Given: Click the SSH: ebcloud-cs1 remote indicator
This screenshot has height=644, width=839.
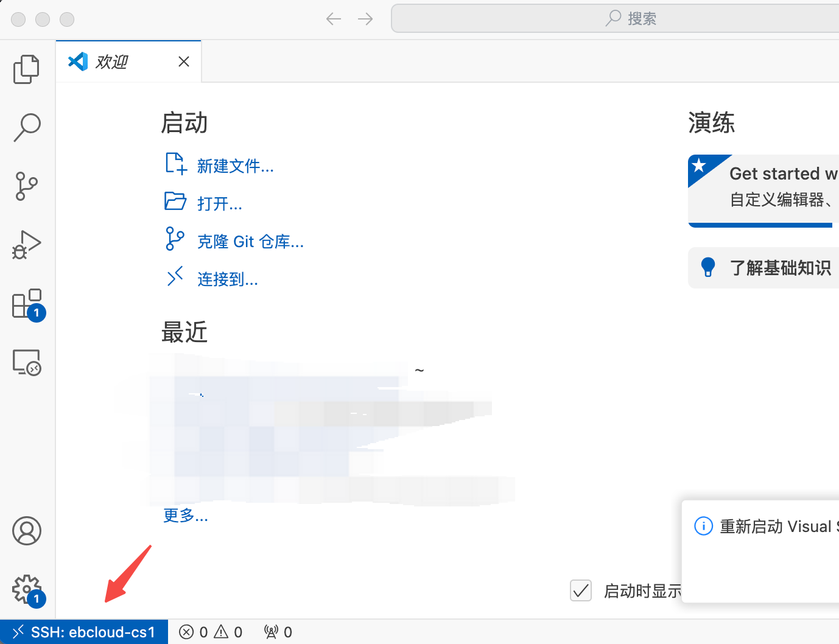Looking at the screenshot, I should pyautogui.click(x=84, y=632).
